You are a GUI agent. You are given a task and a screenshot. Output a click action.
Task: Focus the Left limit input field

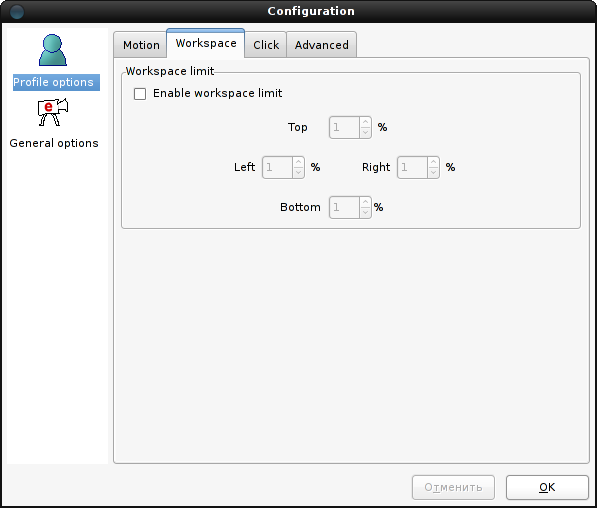pos(277,167)
